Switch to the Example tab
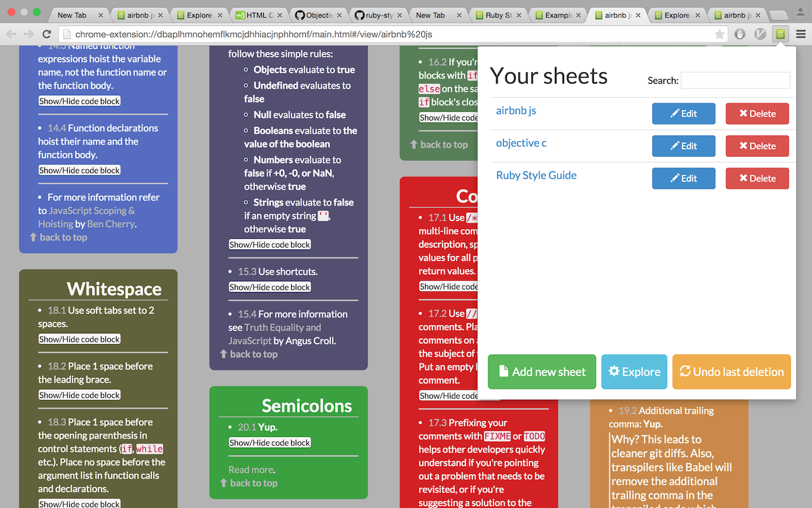This screenshot has width=812, height=508. coord(556,15)
